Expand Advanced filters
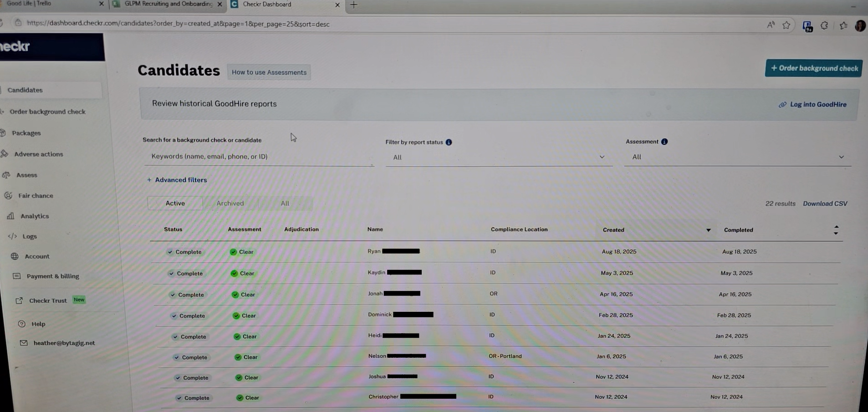 [177, 180]
